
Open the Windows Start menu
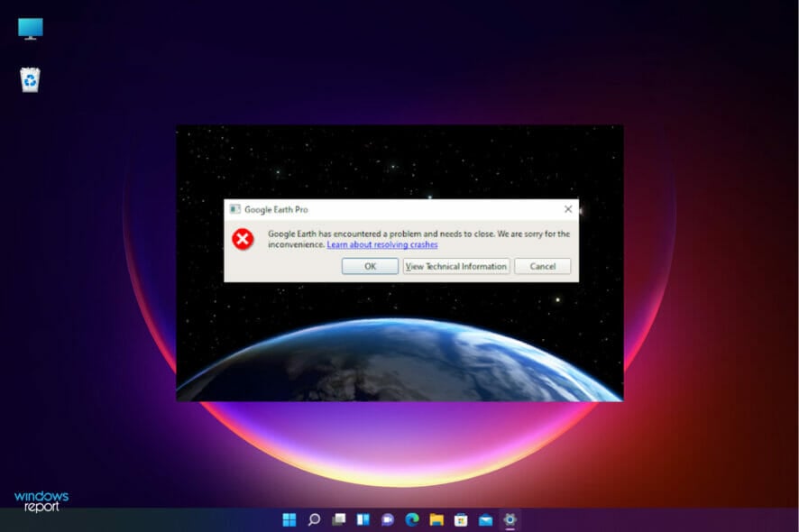(x=289, y=519)
